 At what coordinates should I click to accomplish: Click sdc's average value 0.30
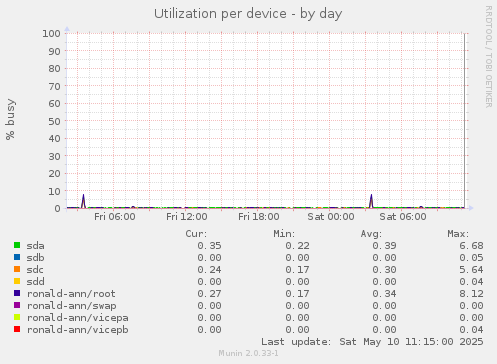click(384, 270)
